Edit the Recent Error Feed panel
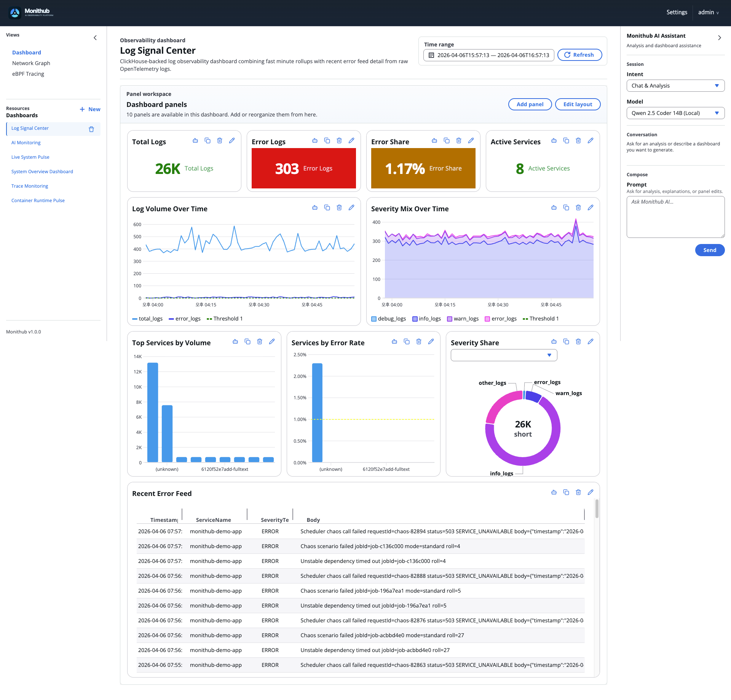731x700 pixels. (x=591, y=492)
